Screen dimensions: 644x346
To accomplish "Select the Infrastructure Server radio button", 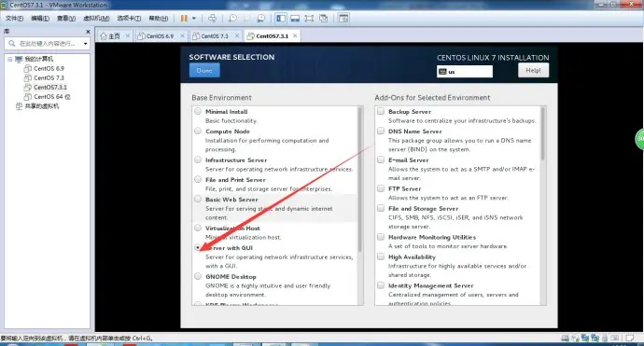I will pyautogui.click(x=198, y=159).
